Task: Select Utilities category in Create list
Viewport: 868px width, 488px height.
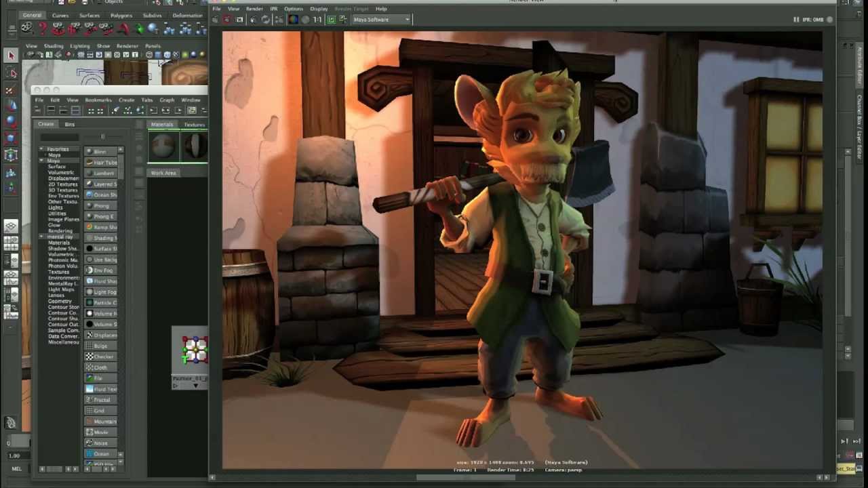Action: (x=58, y=213)
